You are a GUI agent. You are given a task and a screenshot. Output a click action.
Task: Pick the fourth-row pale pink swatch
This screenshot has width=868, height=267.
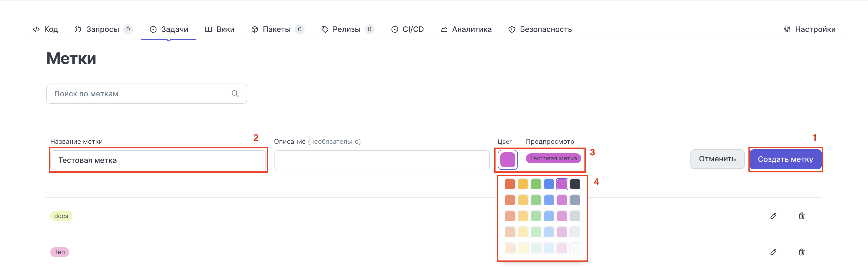[562, 232]
